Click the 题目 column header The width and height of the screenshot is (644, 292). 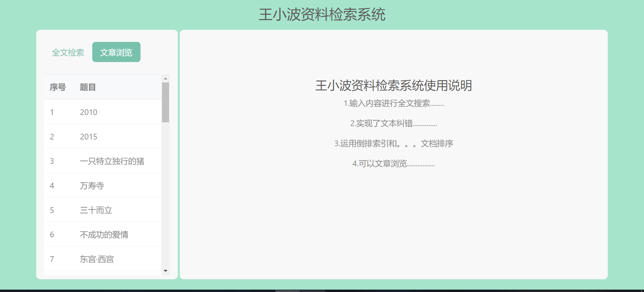click(88, 87)
